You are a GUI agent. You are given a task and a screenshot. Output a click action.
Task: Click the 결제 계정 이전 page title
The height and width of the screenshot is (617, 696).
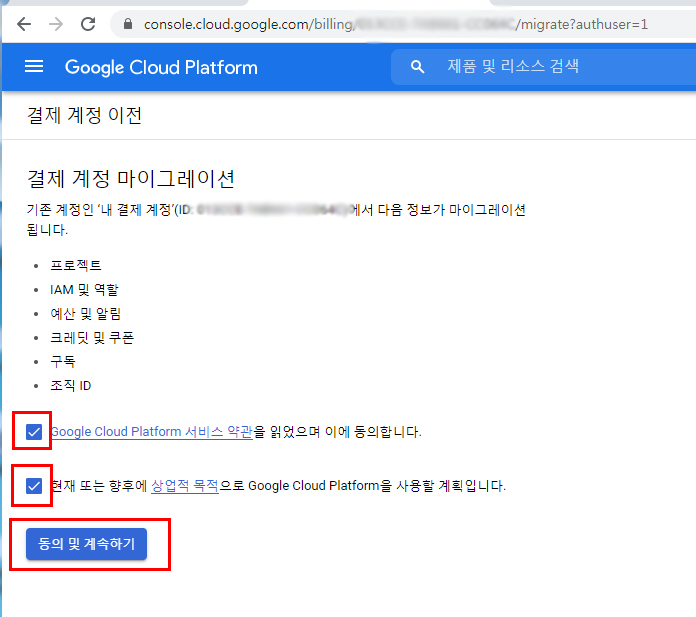[x=84, y=115]
